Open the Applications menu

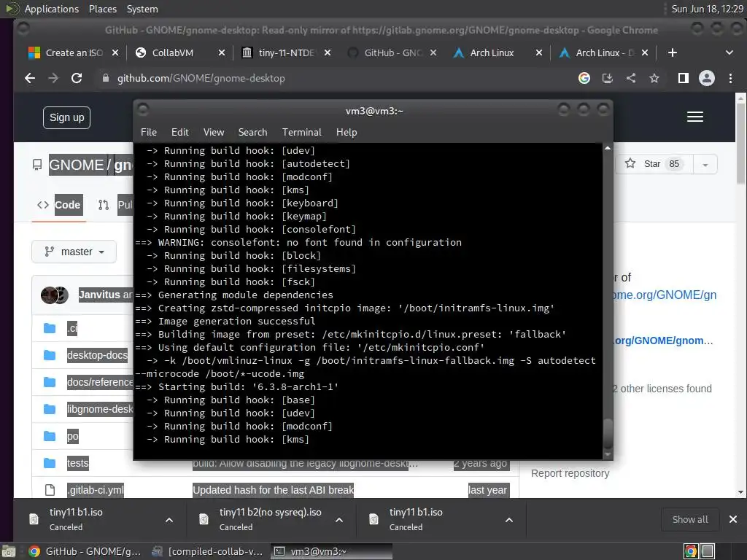(x=52, y=9)
